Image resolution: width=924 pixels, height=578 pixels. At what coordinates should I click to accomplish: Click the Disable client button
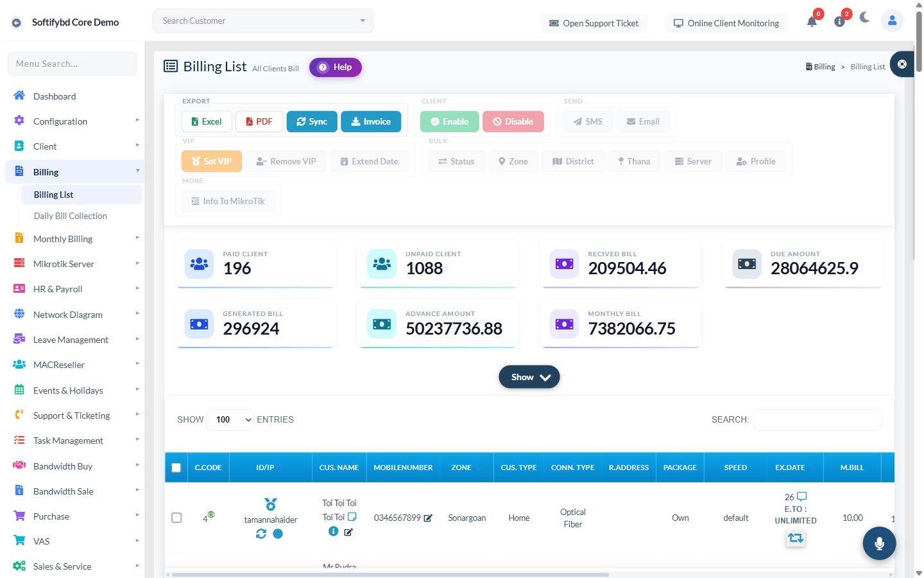513,121
